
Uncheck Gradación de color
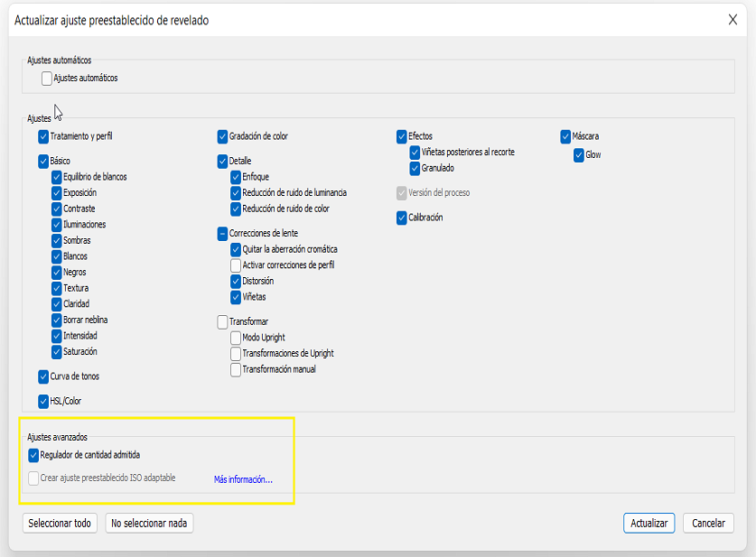[222, 137]
